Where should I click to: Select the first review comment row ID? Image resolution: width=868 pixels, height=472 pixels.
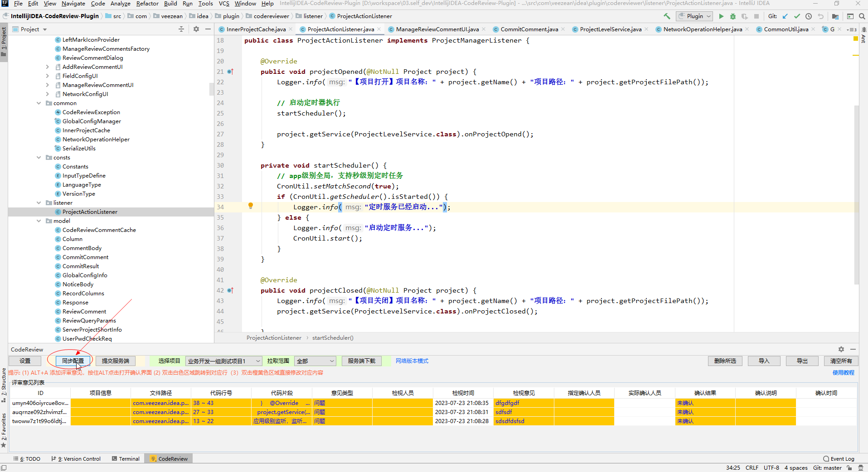(40, 403)
